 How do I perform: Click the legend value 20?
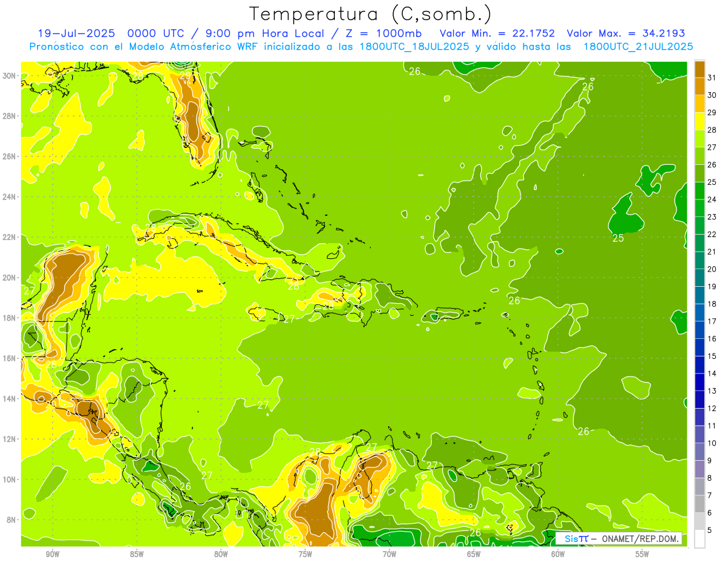click(712, 269)
